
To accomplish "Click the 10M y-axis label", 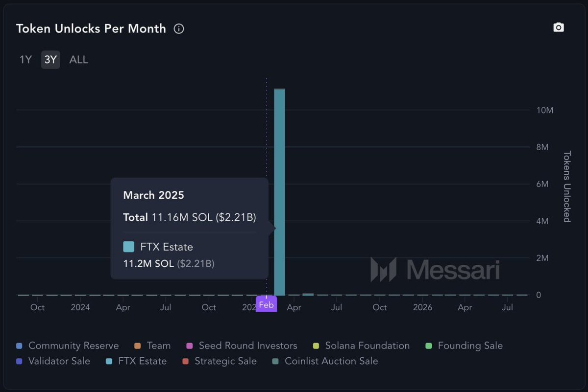I will coord(545,111).
